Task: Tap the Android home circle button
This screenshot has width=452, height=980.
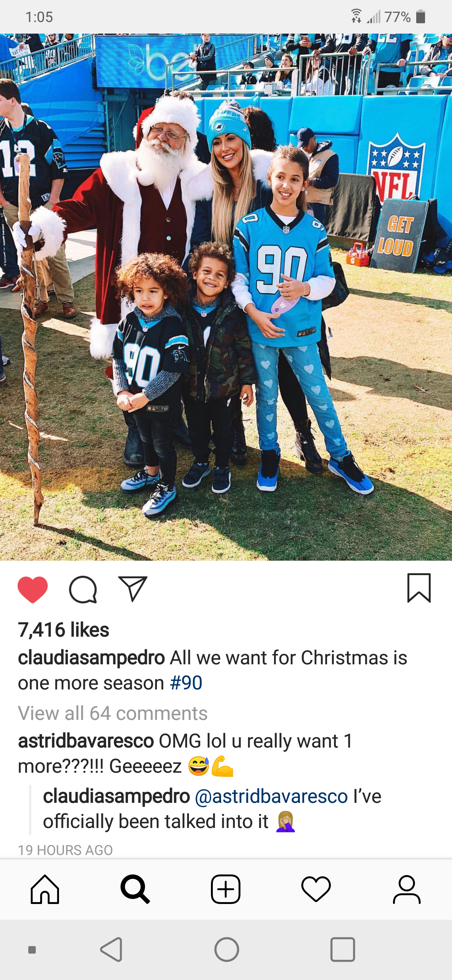Action: click(x=227, y=950)
